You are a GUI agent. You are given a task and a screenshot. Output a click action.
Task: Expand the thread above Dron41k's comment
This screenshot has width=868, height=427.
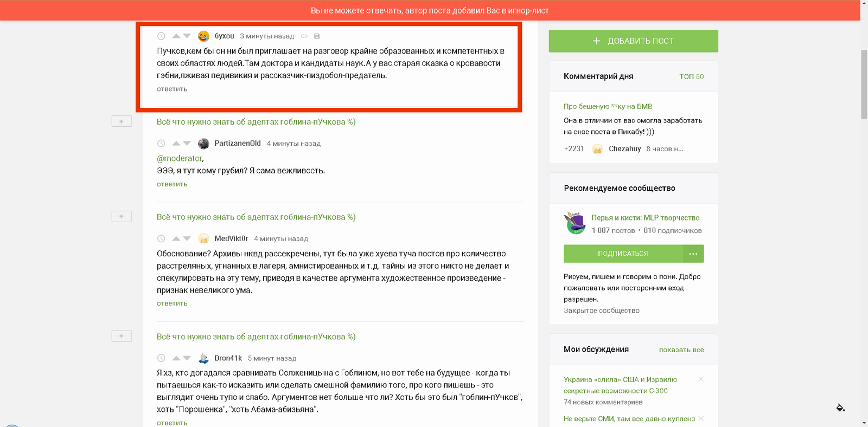click(122, 336)
